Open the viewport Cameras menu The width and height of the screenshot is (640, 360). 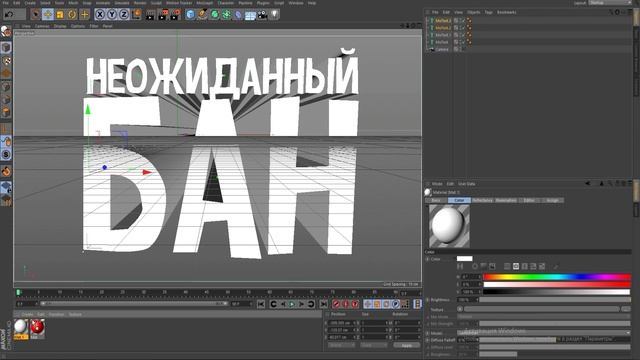pos(42,26)
